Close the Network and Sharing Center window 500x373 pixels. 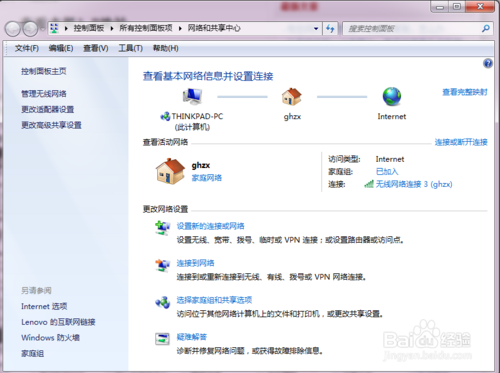(x=480, y=7)
